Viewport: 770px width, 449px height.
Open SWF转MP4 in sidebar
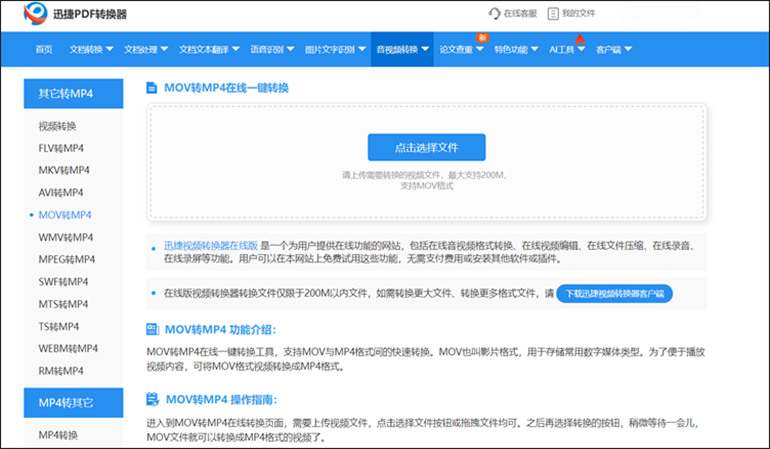tap(63, 281)
